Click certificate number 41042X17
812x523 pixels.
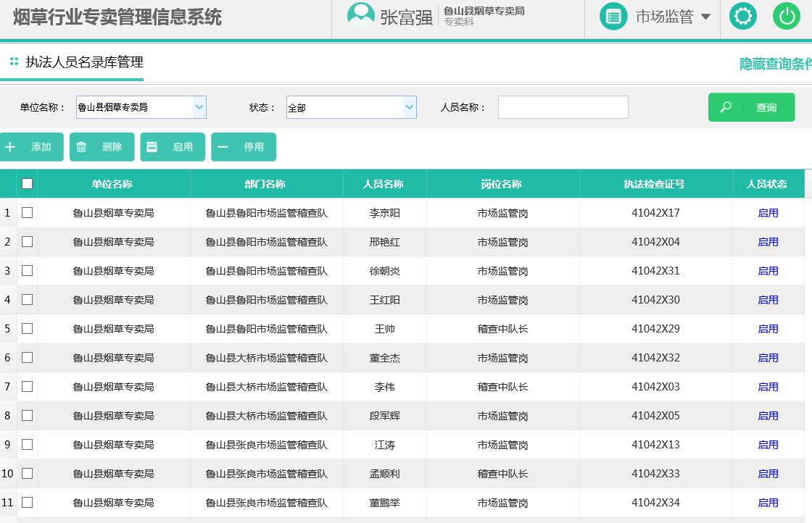[x=655, y=213]
